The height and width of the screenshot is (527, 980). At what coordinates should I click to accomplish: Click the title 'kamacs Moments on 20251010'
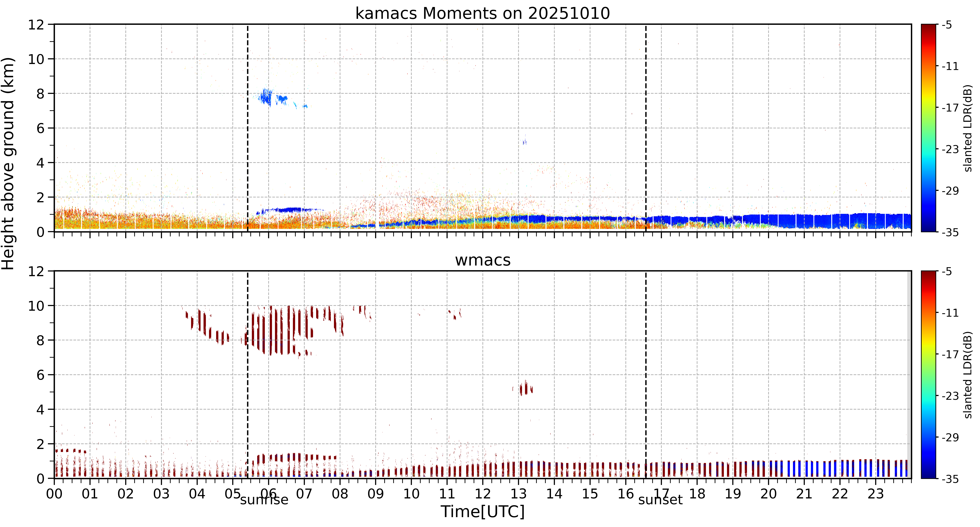[x=482, y=13]
